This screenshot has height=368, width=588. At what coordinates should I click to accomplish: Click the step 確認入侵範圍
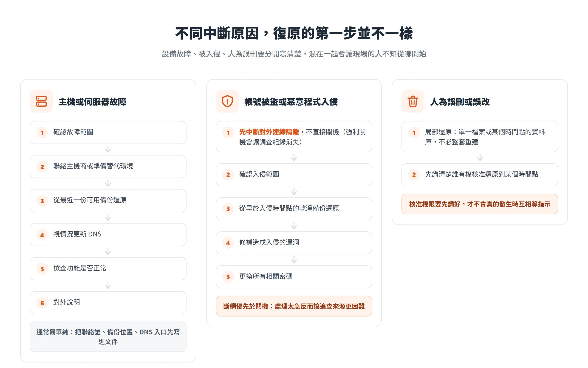pos(294,175)
